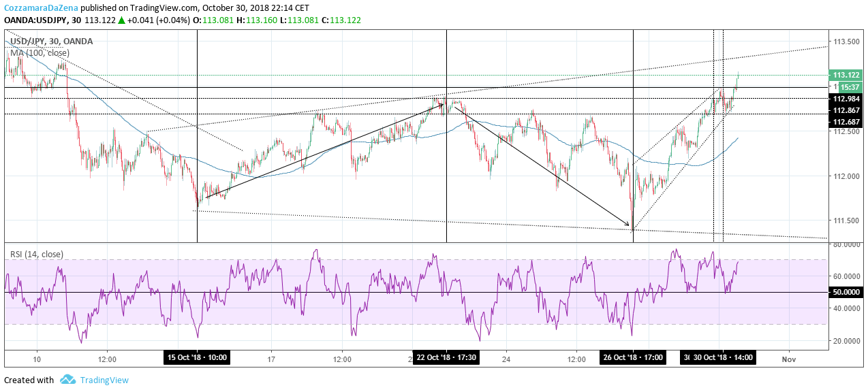Image resolution: width=868 pixels, height=392 pixels.
Task: Click the 20.0000 RSI axis label
Action: 846,341
